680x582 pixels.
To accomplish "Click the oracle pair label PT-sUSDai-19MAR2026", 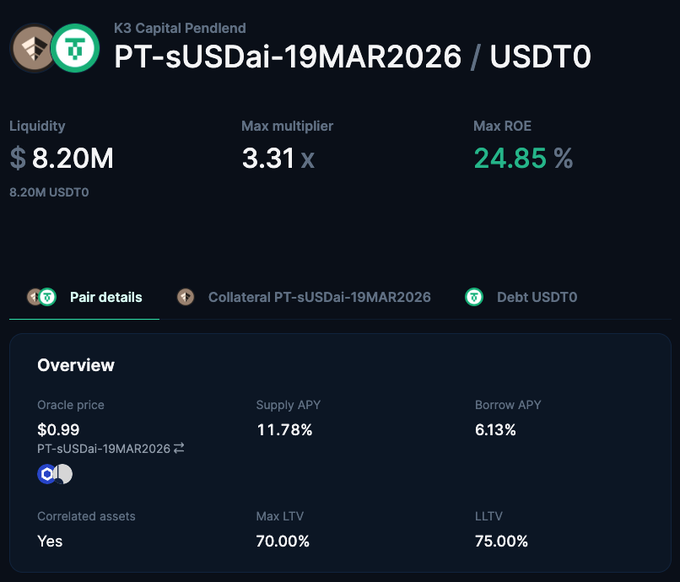I will pyautogui.click(x=103, y=449).
